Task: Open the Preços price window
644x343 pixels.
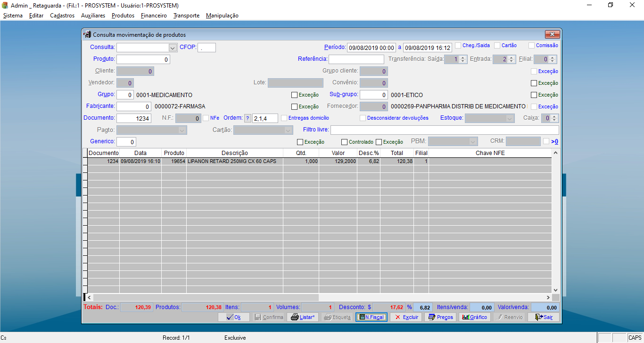Action: (x=440, y=317)
